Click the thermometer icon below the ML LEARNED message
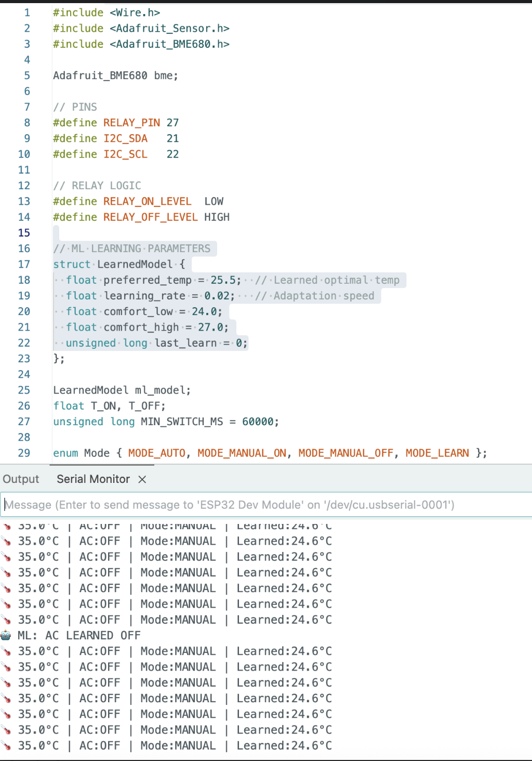This screenshot has width=532, height=761. click(7, 651)
